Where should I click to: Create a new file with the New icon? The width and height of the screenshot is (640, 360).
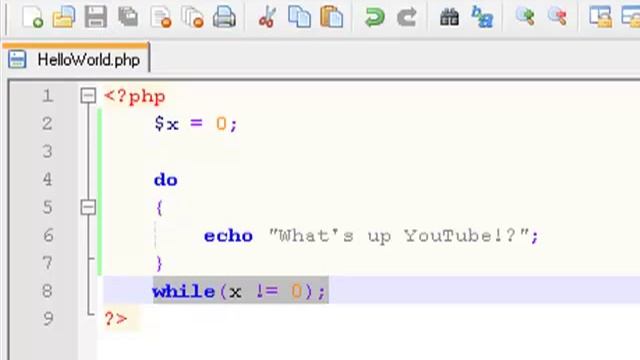tap(33, 17)
